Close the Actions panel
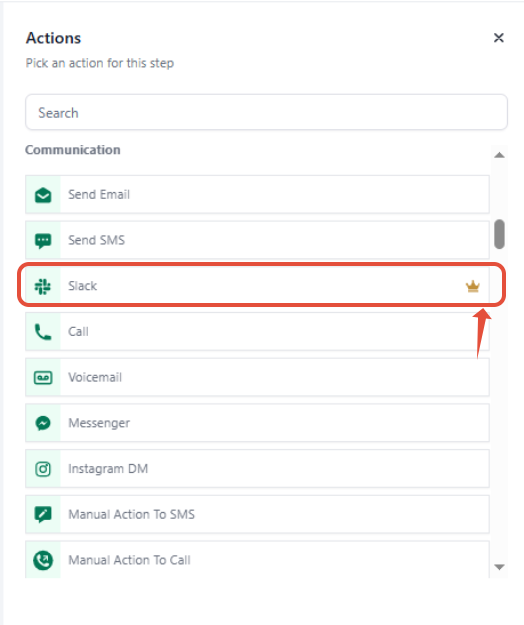 (498, 38)
